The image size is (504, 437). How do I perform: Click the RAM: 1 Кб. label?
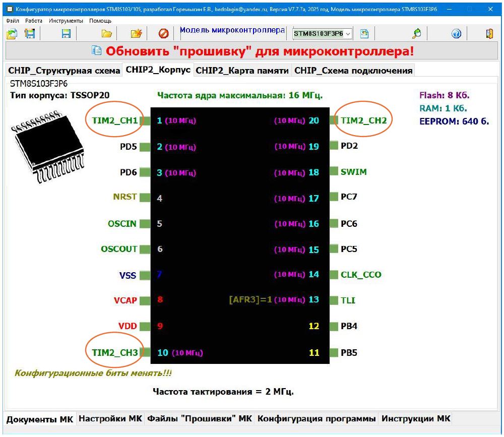tap(443, 108)
